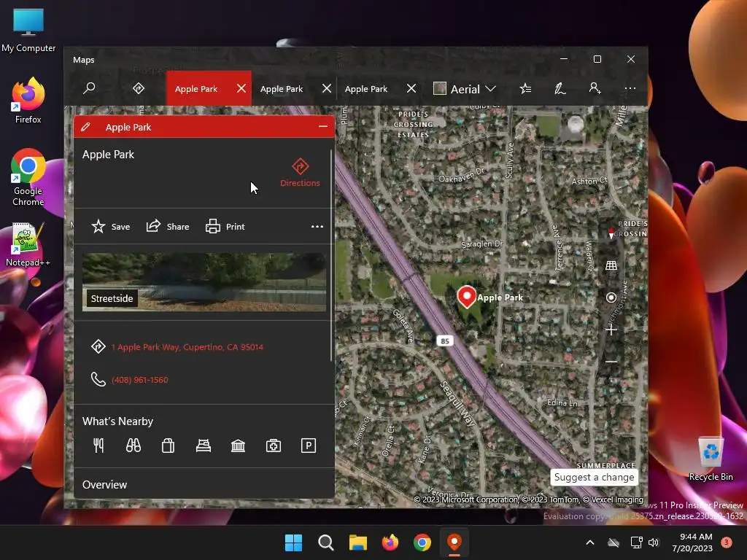
Task: Find nearby parking P icon
Action: click(x=309, y=446)
